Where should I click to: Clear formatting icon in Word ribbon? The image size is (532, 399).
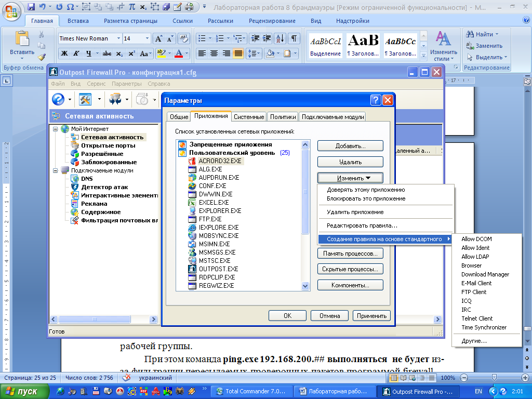[x=183, y=38]
